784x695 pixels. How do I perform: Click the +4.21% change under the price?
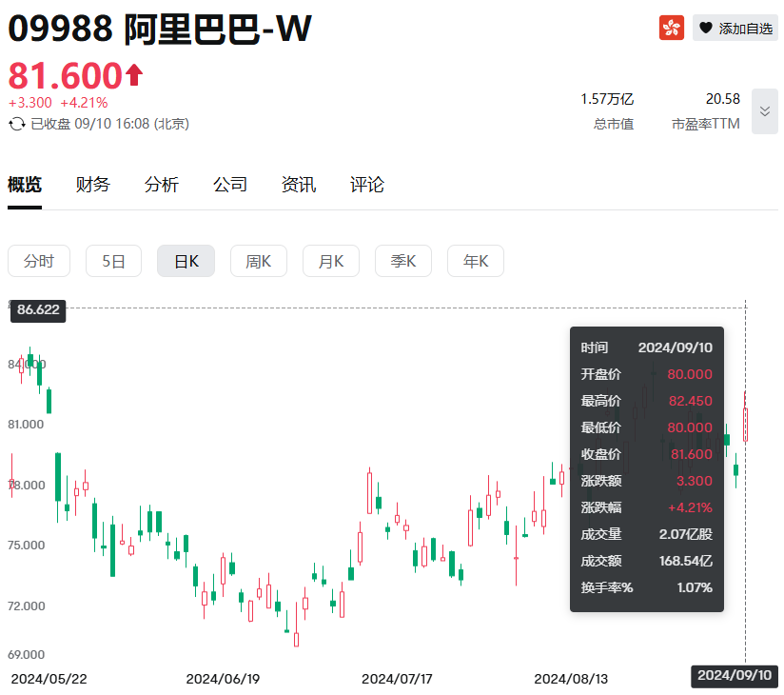coord(84,103)
